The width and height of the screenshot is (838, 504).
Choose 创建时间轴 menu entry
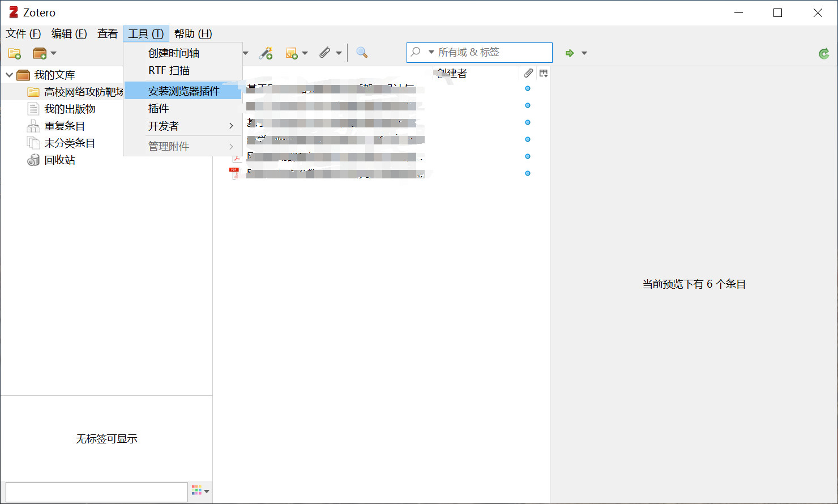[183, 53]
